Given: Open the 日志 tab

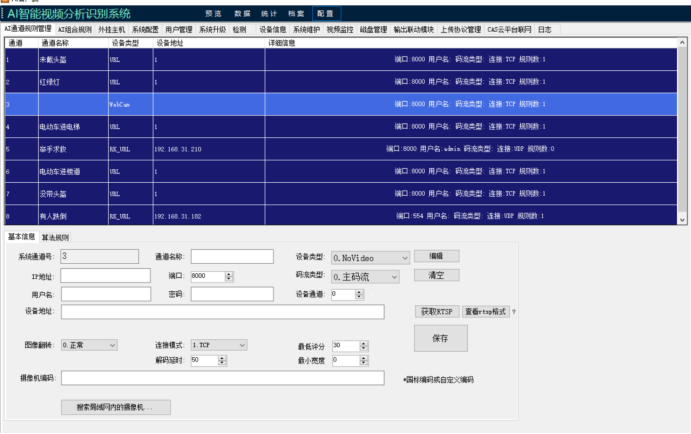Looking at the screenshot, I should (545, 30).
